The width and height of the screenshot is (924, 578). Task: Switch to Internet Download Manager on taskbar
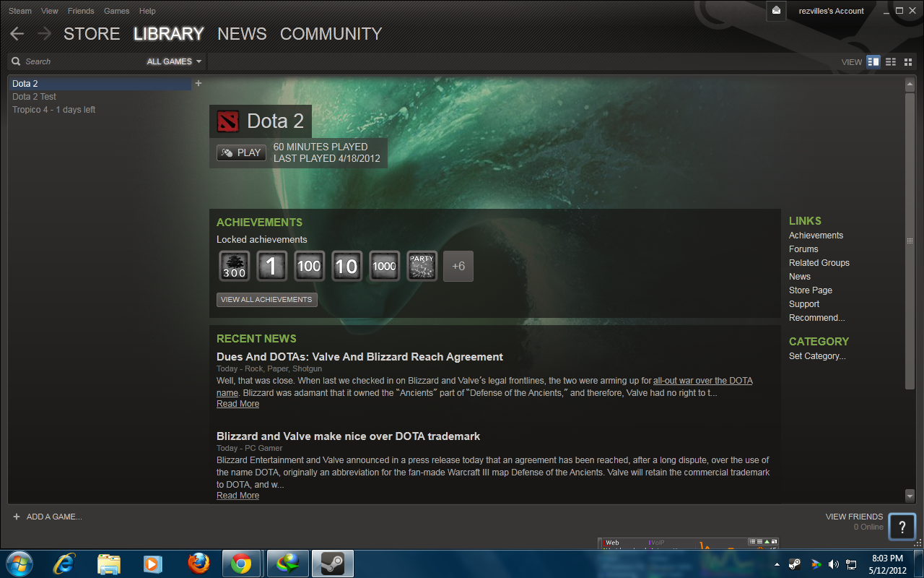point(288,563)
